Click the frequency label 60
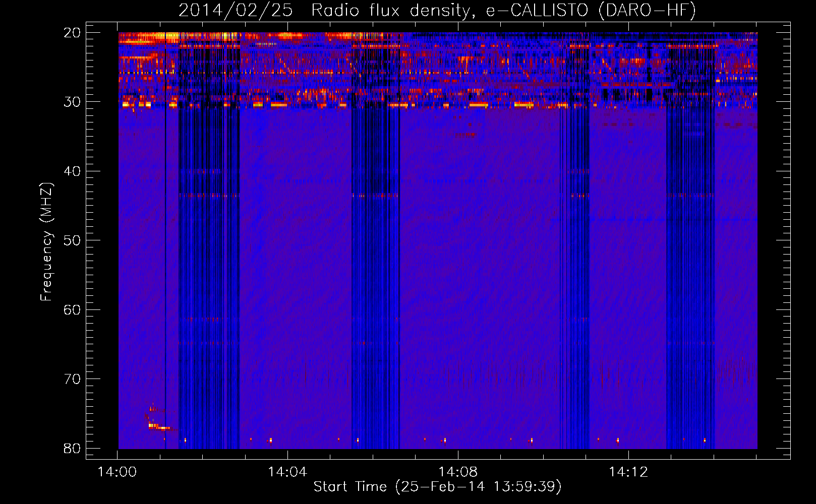This screenshot has width=816, height=504. (x=72, y=309)
